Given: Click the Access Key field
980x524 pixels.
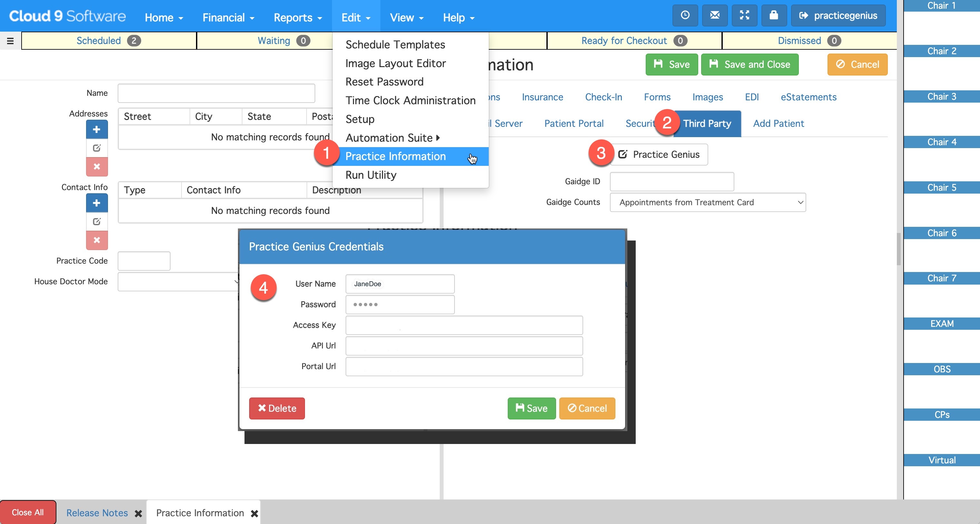Looking at the screenshot, I should tap(464, 325).
